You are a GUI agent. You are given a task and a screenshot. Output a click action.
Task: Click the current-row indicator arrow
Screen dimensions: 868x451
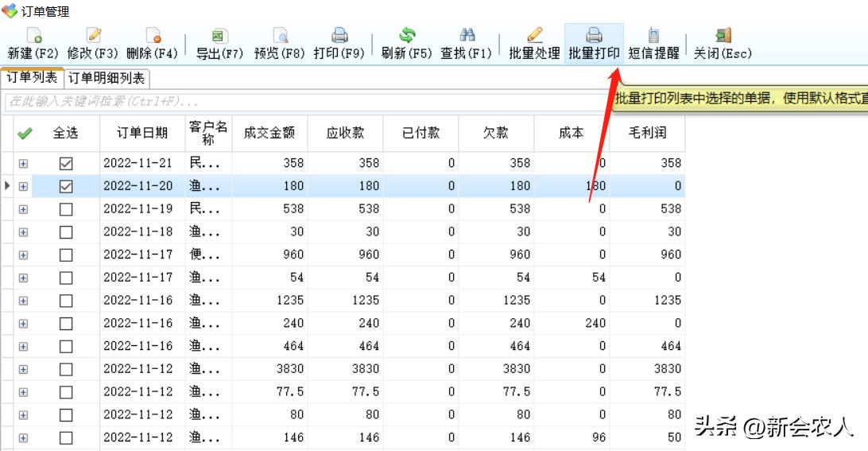click(x=6, y=185)
